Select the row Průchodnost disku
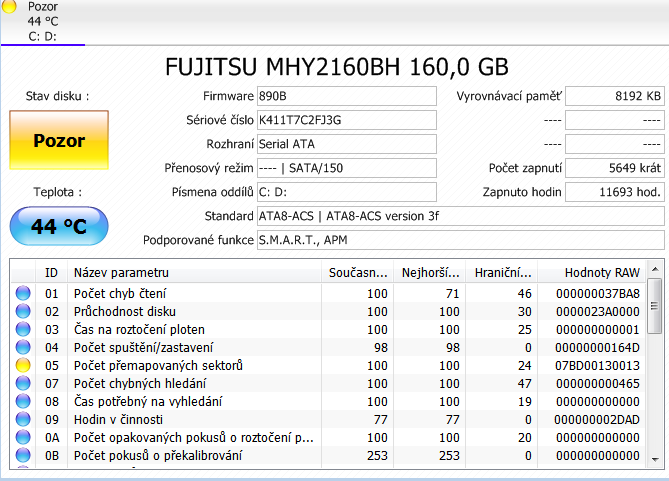669x481 pixels. (x=329, y=311)
